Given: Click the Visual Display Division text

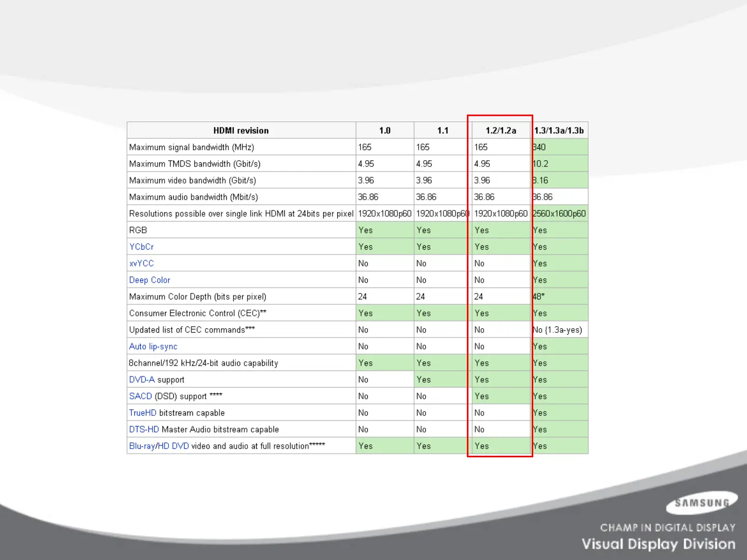Looking at the screenshot, I should pyautogui.click(x=658, y=544).
